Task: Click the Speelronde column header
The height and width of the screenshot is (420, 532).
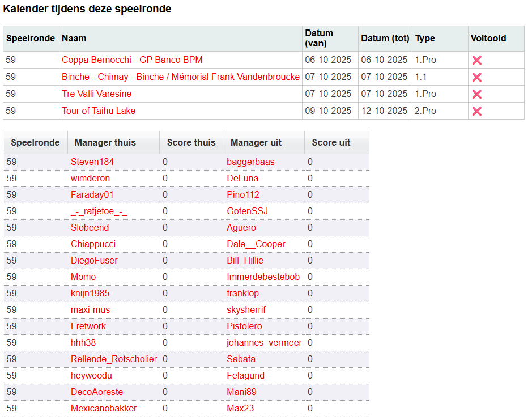Action: (35, 142)
